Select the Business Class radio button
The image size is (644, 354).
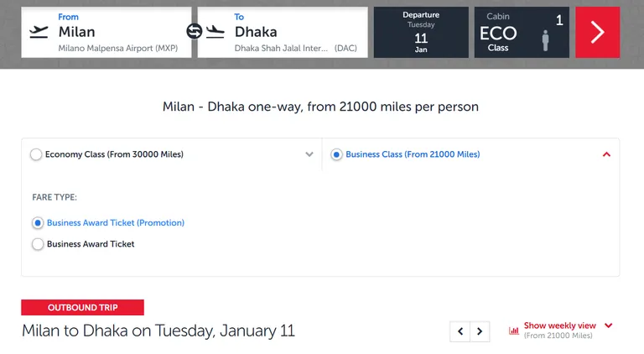pyautogui.click(x=336, y=154)
